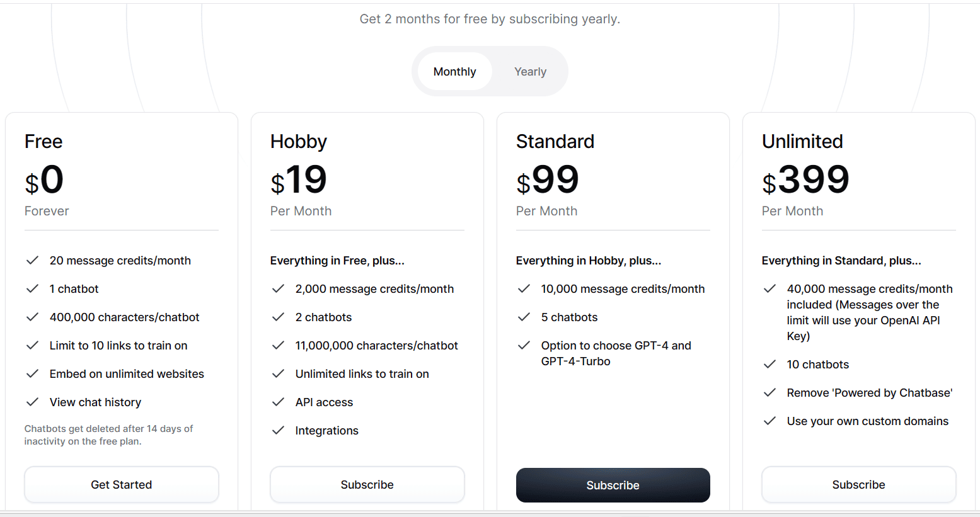Viewport: 980px width, 517px height.
Task: Click checkmark next to GPT-4 option
Action: (x=524, y=345)
